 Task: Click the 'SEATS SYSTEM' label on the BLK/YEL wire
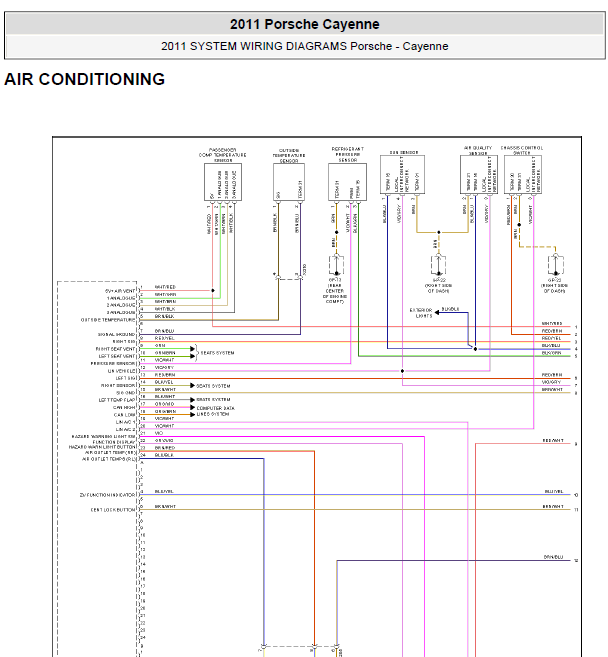[213, 386]
